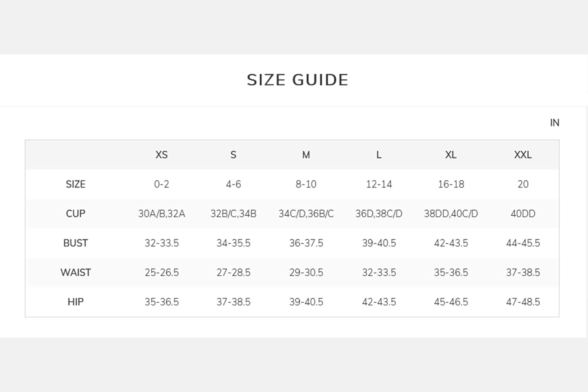Viewport: 588px width, 392px height.
Task: Select the 30A/B,32A cup cell
Action: point(162,214)
